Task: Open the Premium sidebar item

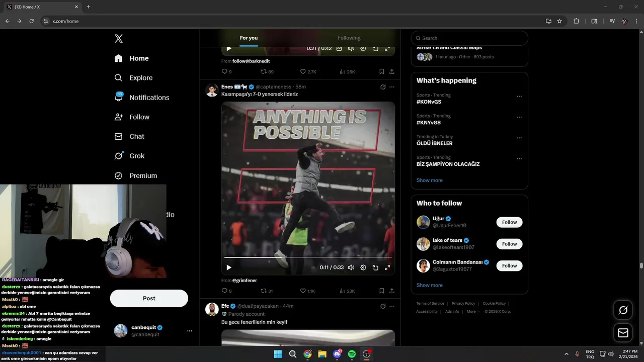Action: tap(136, 175)
